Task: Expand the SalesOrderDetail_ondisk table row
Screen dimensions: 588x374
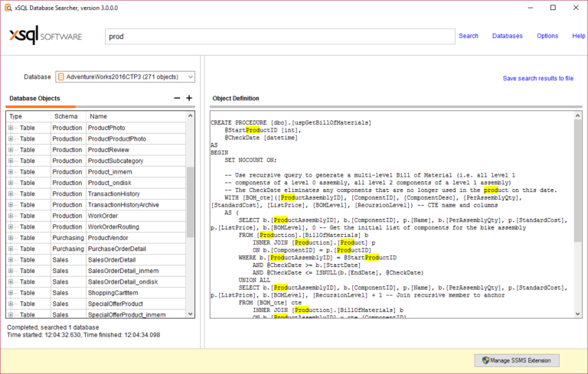Action: (x=11, y=281)
